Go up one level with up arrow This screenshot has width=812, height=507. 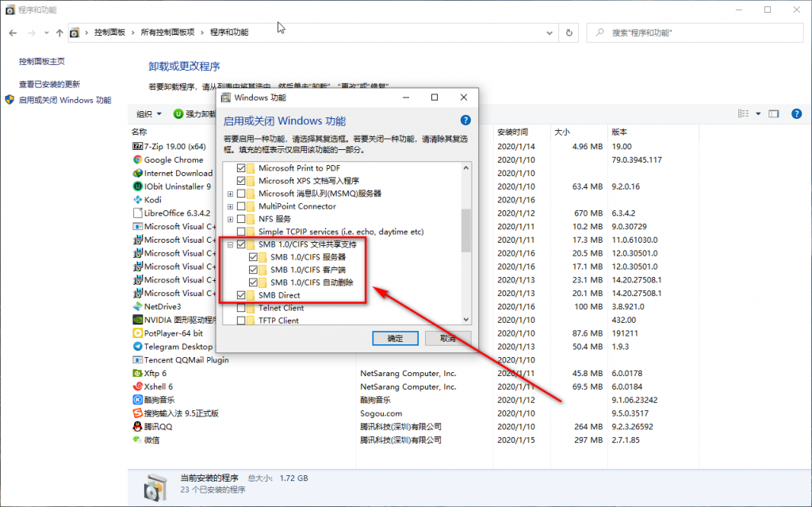point(59,33)
